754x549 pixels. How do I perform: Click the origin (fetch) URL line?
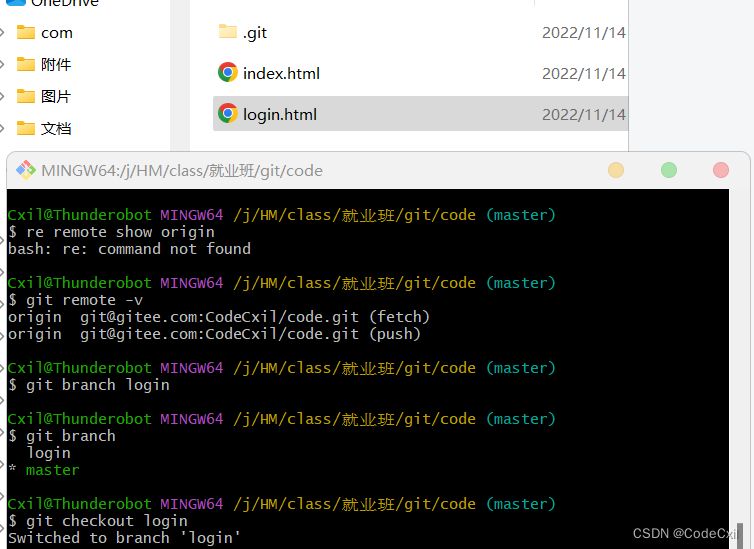click(219, 317)
